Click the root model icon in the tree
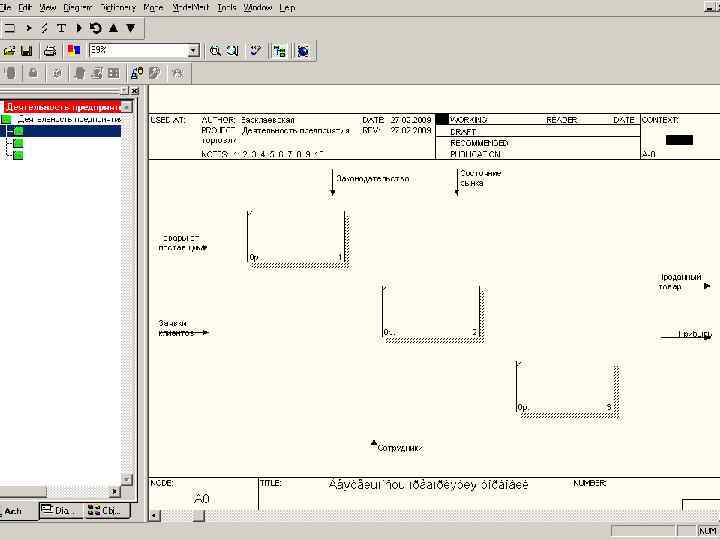This screenshot has width=720, height=540. [6, 119]
